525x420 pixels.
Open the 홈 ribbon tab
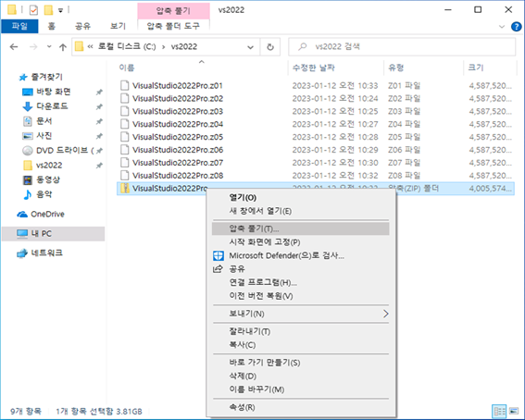point(51,26)
